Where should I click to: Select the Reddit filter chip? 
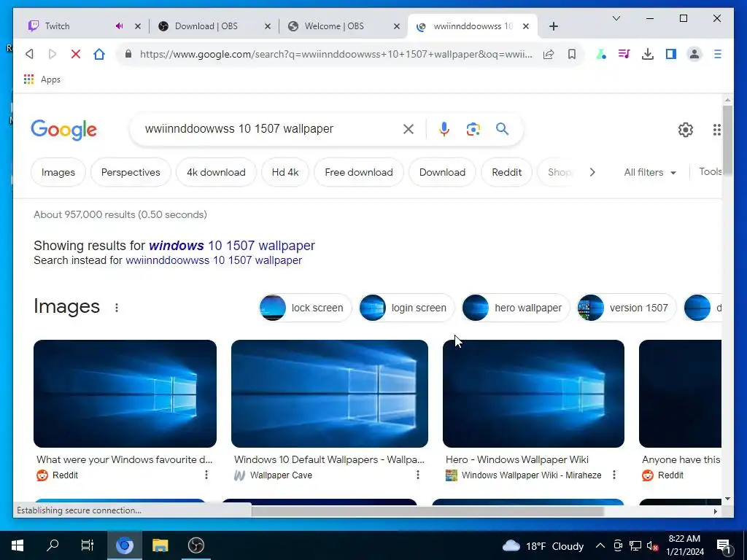pos(506,172)
